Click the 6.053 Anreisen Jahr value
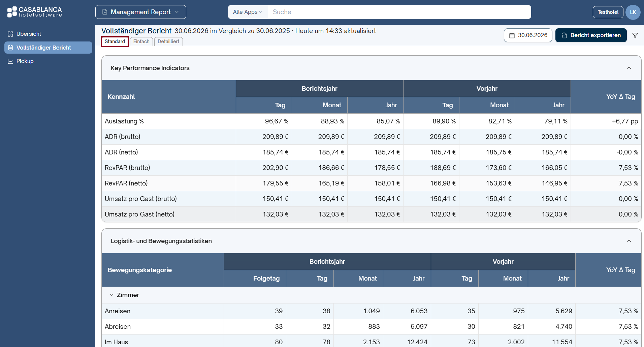Screen dimensions: 644x347 coord(419,311)
